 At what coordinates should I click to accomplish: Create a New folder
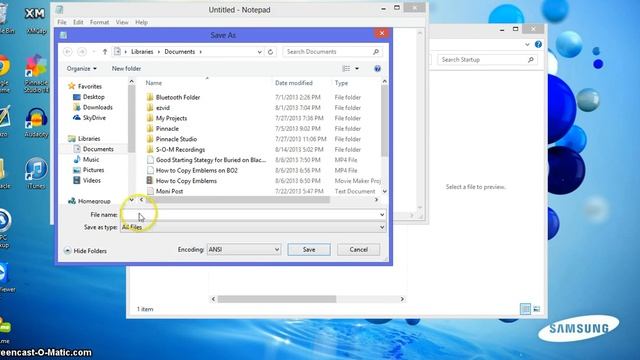(127, 69)
